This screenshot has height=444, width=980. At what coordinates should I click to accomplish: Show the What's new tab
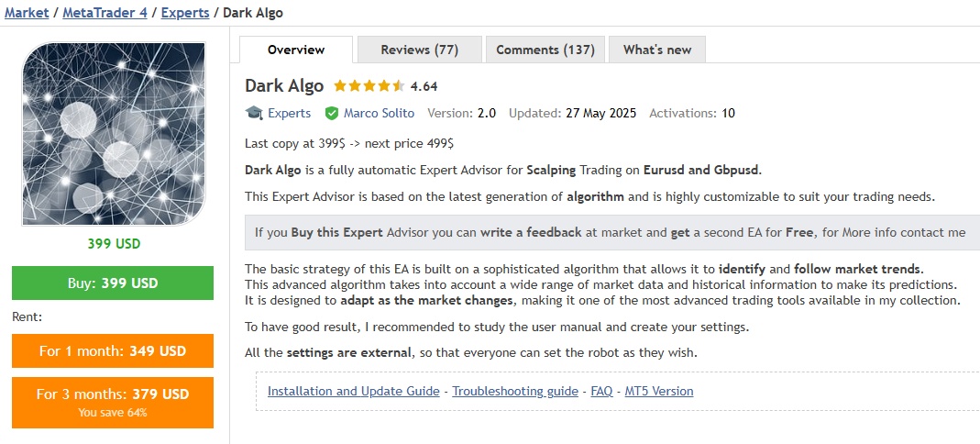[x=657, y=50]
